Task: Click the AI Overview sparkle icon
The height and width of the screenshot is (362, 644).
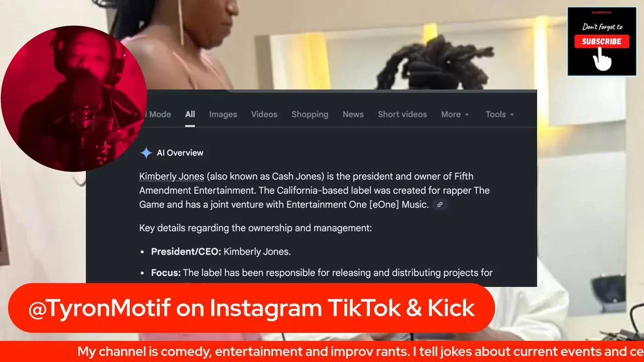Action: [146, 153]
